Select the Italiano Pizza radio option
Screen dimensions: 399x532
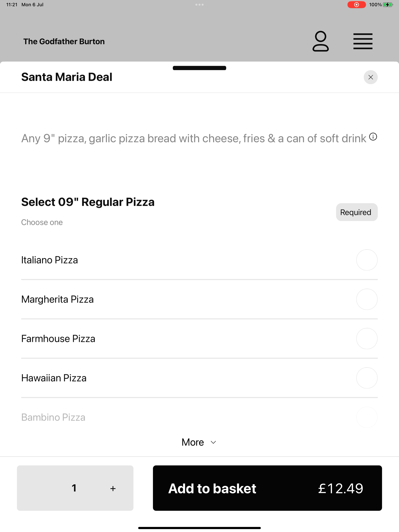pyautogui.click(x=367, y=260)
